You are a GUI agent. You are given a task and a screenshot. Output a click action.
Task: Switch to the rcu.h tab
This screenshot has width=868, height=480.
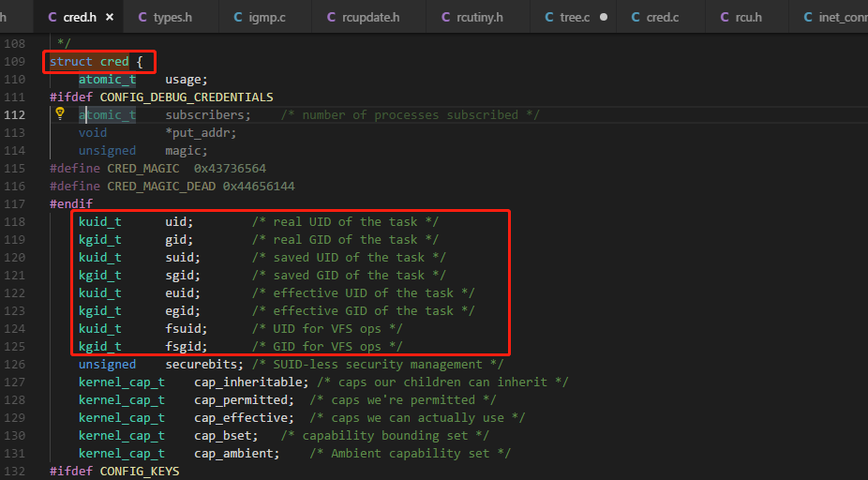click(x=746, y=17)
